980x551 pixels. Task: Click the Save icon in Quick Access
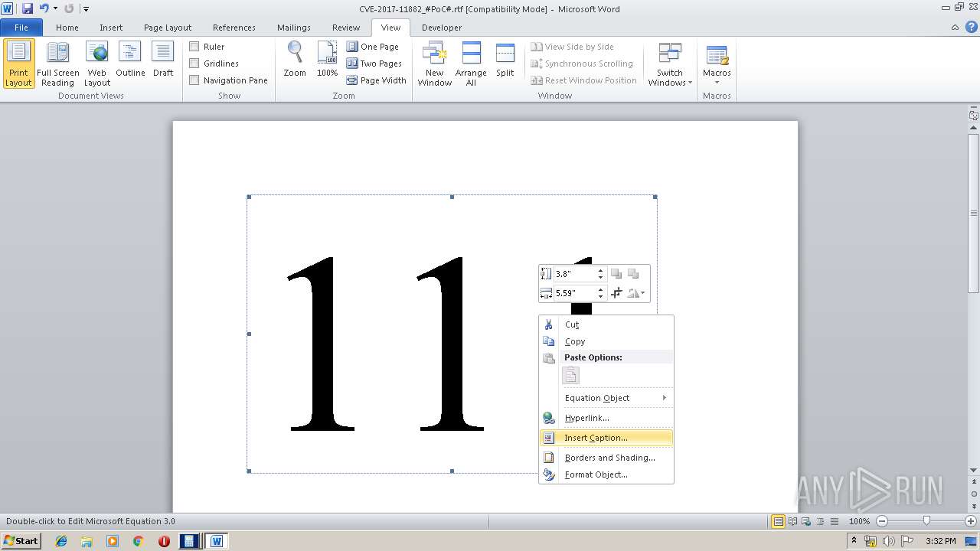[28, 8]
